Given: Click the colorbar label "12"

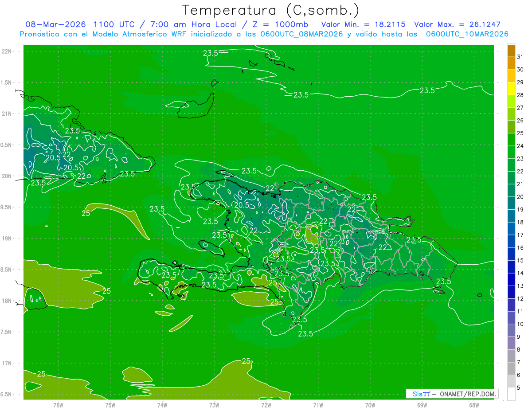Looking at the screenshot, I should tap(520, 298).
